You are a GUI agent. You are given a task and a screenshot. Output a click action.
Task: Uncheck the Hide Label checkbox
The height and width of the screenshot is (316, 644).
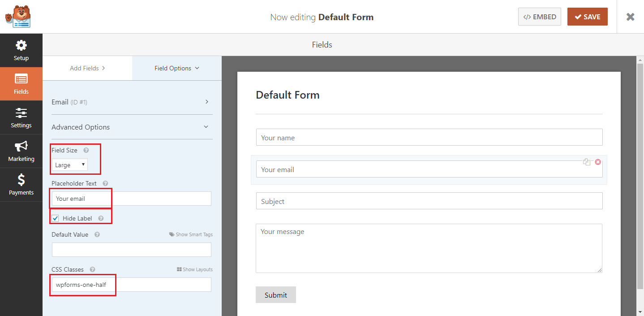pyautogui.click(x=56, y=219)
